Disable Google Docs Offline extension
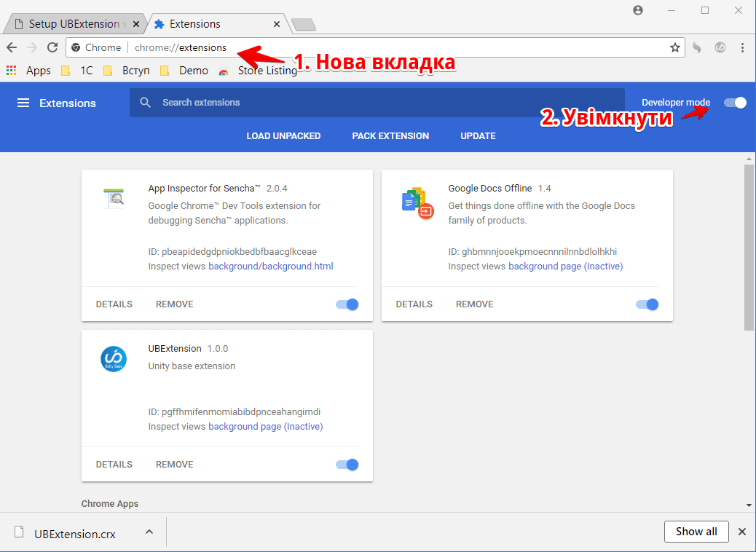Image resolution: width=756 pixels, height=552 pixels. (647, 304)
